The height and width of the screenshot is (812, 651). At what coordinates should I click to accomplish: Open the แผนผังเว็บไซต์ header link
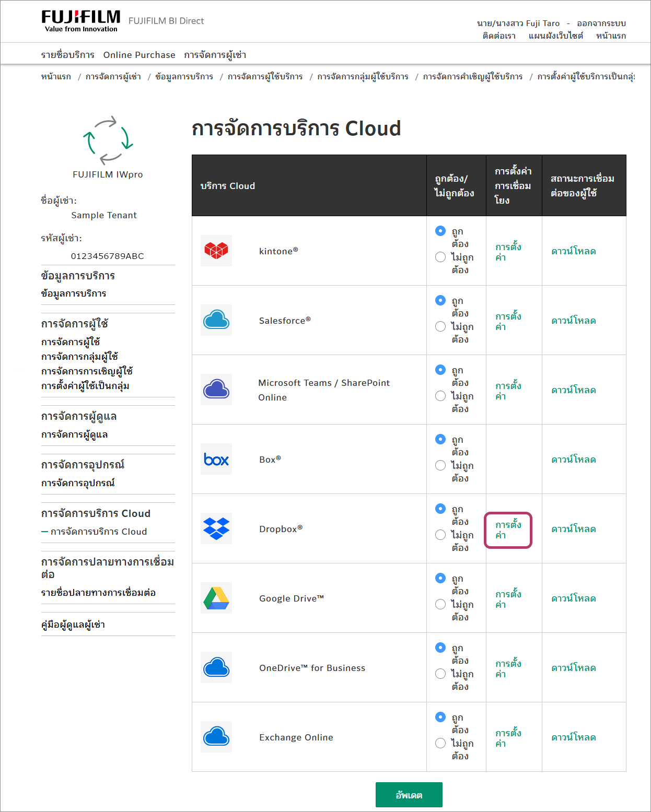pyautogui.click(x=556, y=36)
